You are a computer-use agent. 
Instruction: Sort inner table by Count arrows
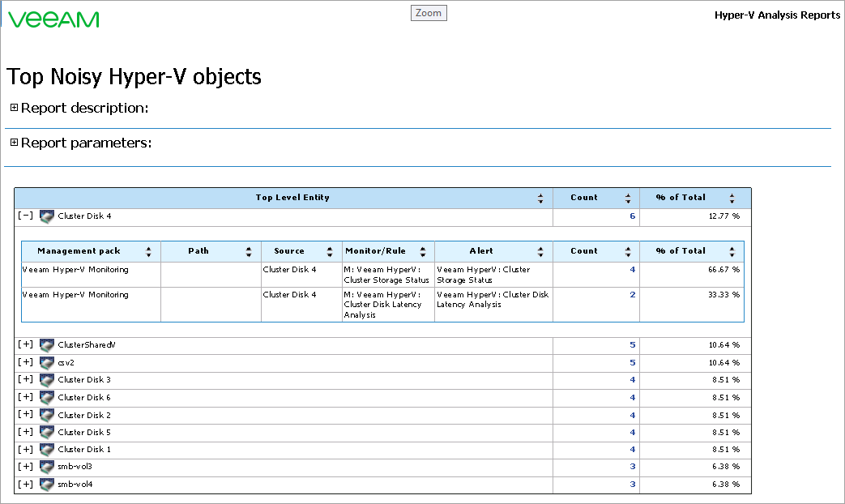(628, 252)
